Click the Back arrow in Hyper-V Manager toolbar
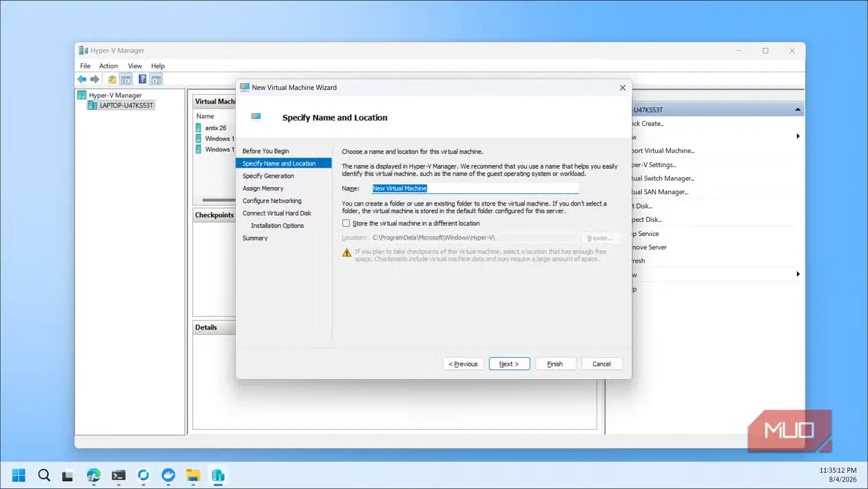The width and height of the screenshot is (868, 489). (82, 79)
